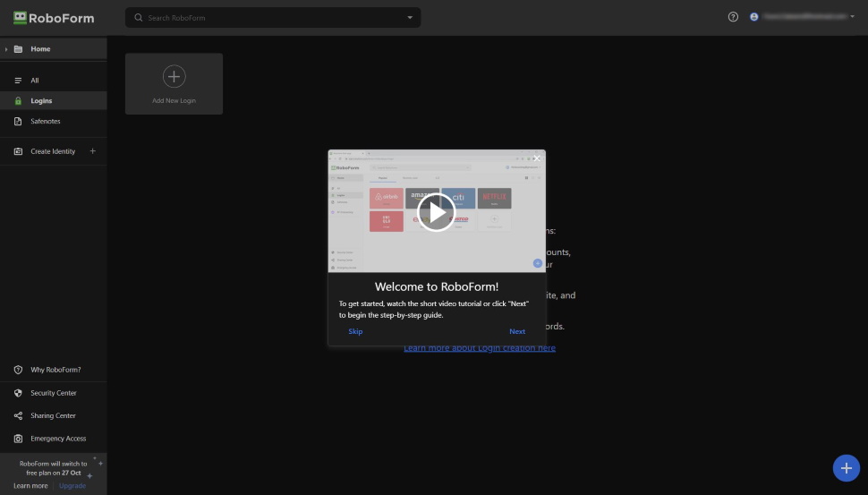Open Sharing Center
Screen dimensions: 868x495
point(53,416)
